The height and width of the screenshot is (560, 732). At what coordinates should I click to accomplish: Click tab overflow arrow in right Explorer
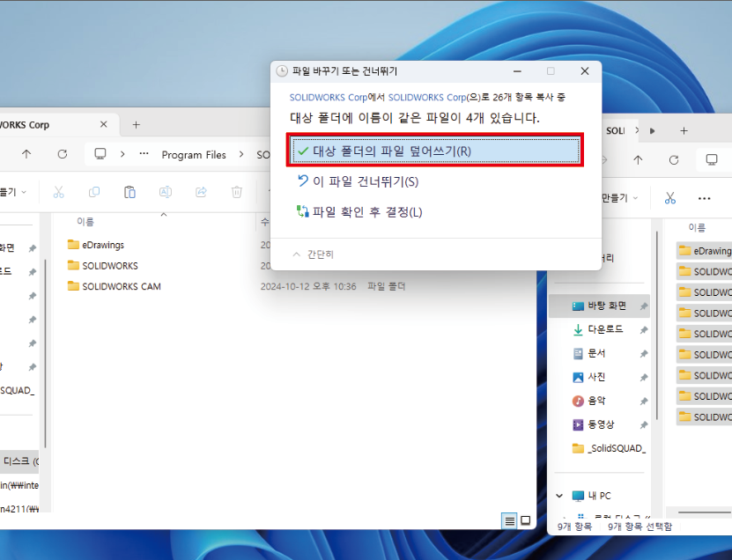coord(652,131)
